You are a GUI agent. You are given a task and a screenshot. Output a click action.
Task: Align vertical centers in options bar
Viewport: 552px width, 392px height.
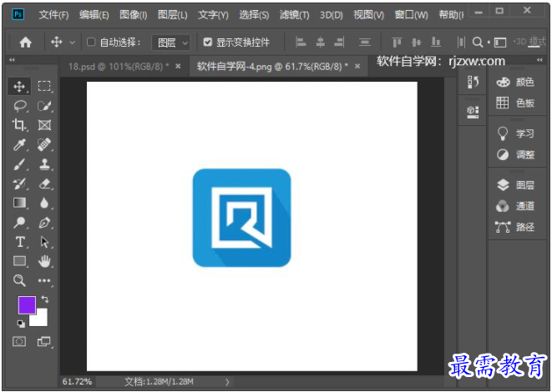coord(417,43)
